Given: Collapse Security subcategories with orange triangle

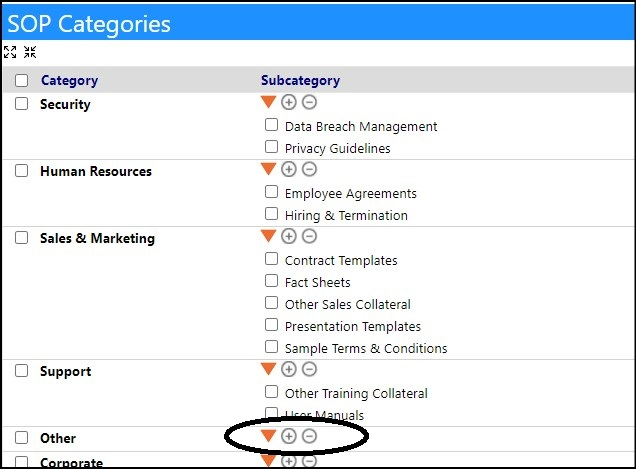Looking at the screenshot, I should click(x=268, y=102).
